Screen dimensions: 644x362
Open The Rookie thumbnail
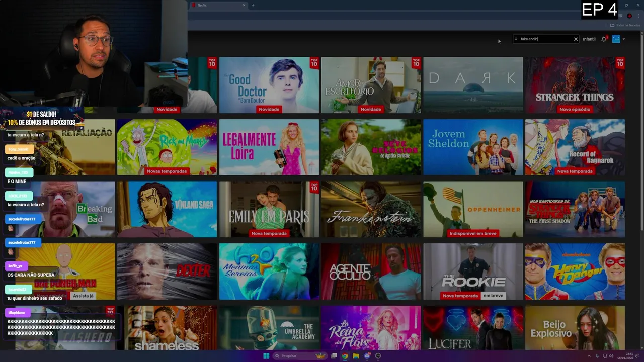coord(473,271)
